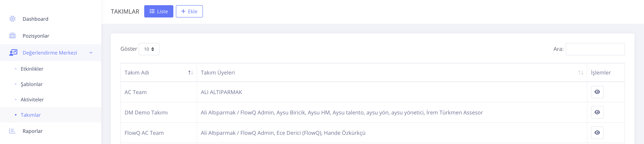Click the Liste button
Image resolution: width=644 pixels, height=144 pixels.
[x=158, y=12]
